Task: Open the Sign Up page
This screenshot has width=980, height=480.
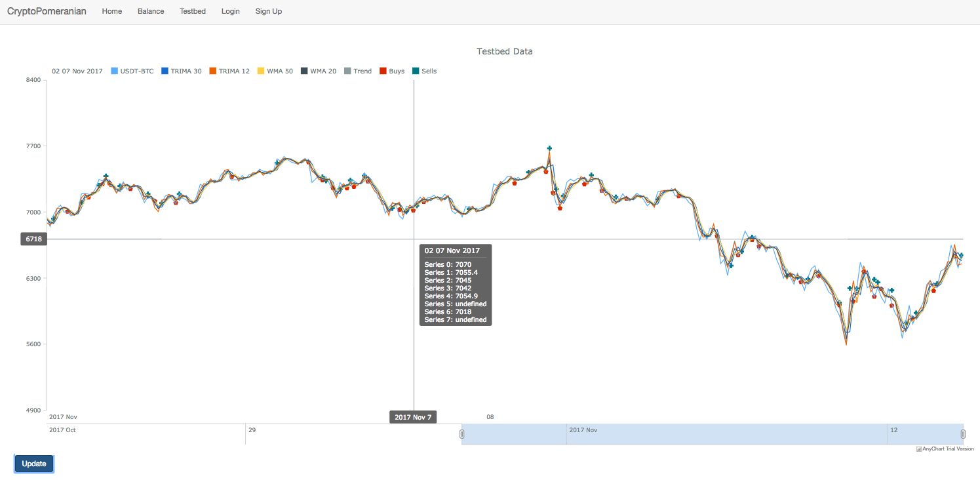Action: (x=269, y=11)
